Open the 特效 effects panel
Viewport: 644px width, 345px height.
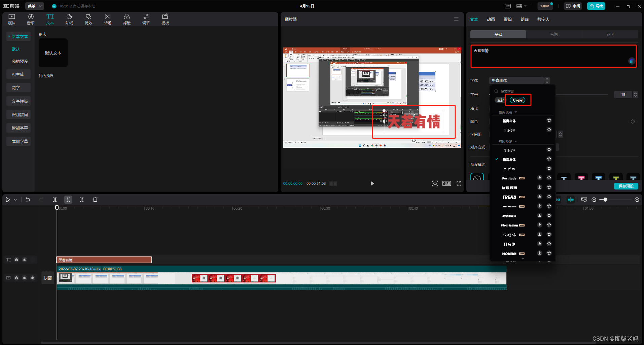[x=88, y=19]
